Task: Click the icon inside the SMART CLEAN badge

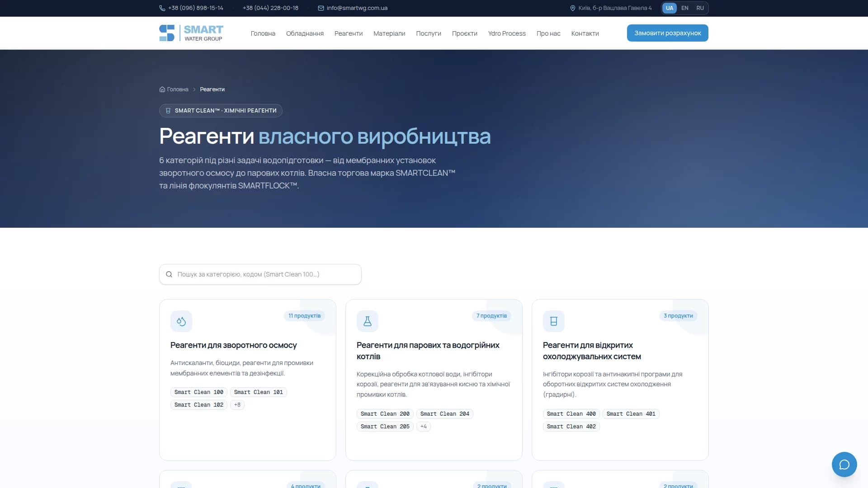Action: click(168, 111)
